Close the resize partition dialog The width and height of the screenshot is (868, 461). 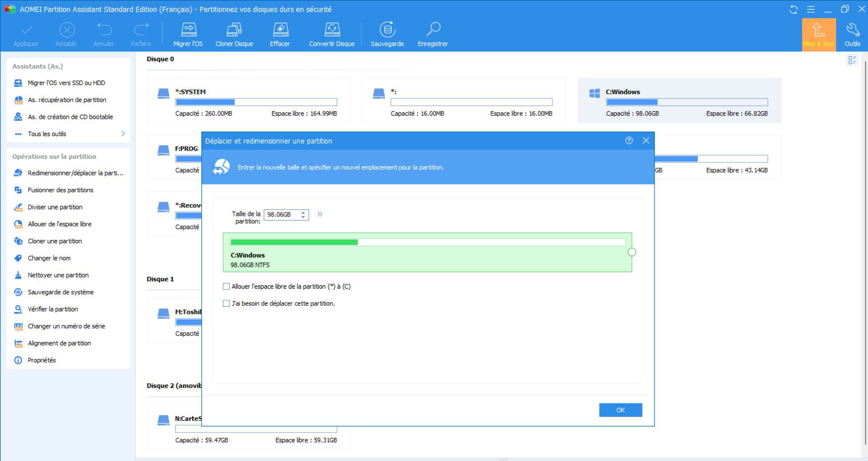(646, 141)
